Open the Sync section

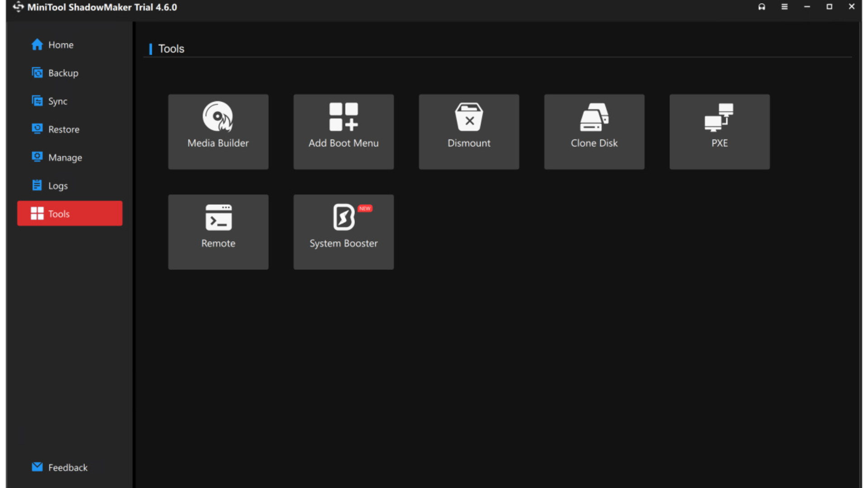57,101
